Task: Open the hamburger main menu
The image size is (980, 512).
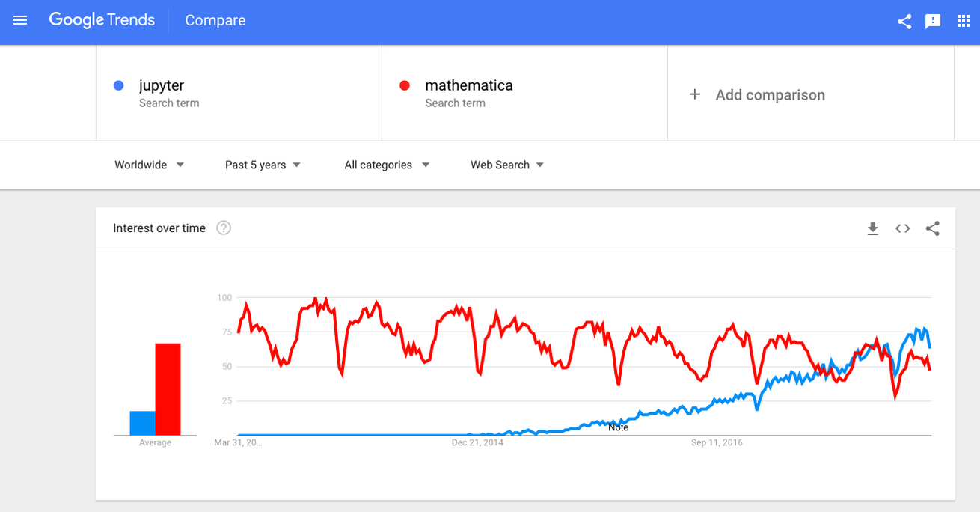Action: 20,21
